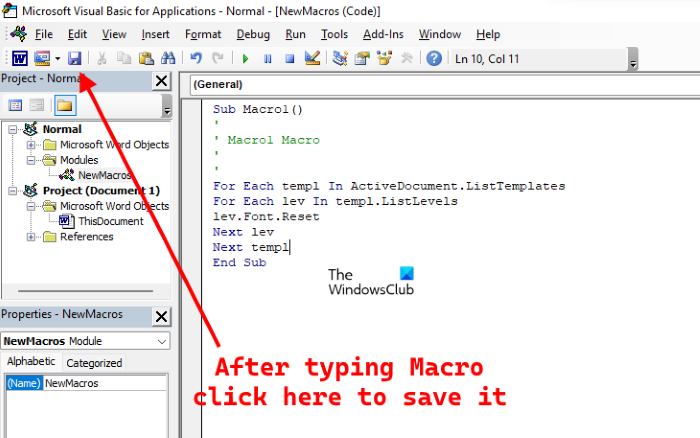The height and width of the screenshot is (438, 700).
Task: Expand the References folder
Action: [31, 237]
